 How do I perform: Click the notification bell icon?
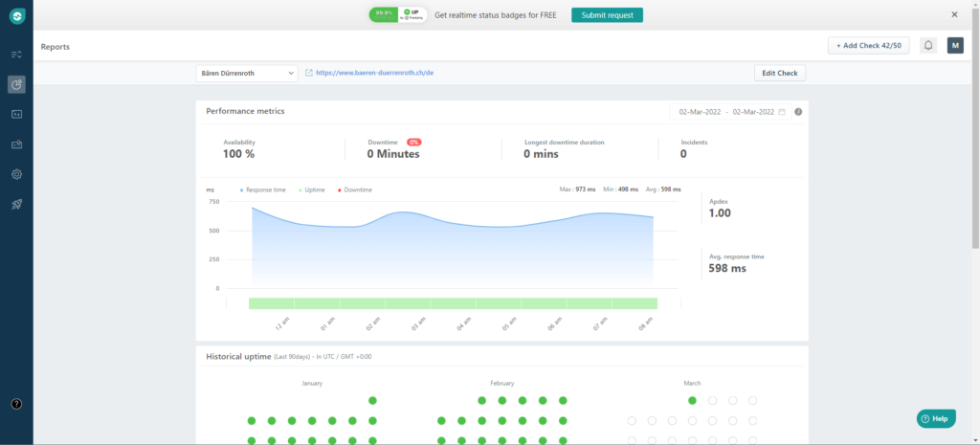click(x=927, y=46)
